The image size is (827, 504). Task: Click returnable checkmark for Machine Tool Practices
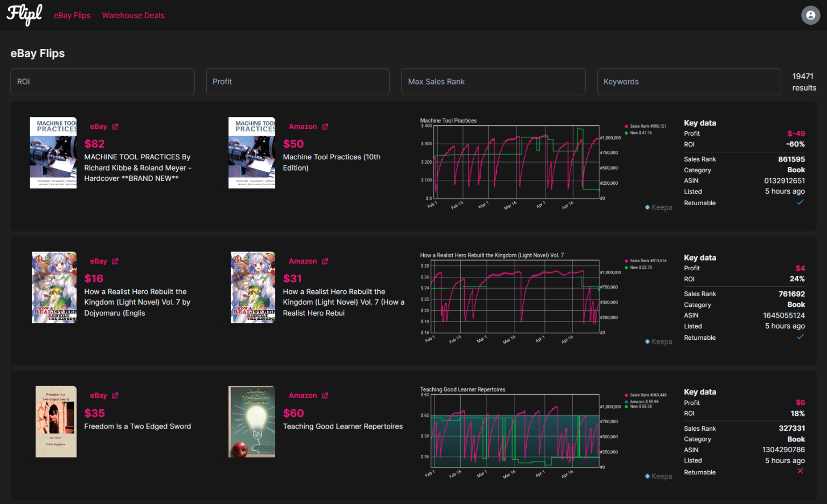point(800,202)
